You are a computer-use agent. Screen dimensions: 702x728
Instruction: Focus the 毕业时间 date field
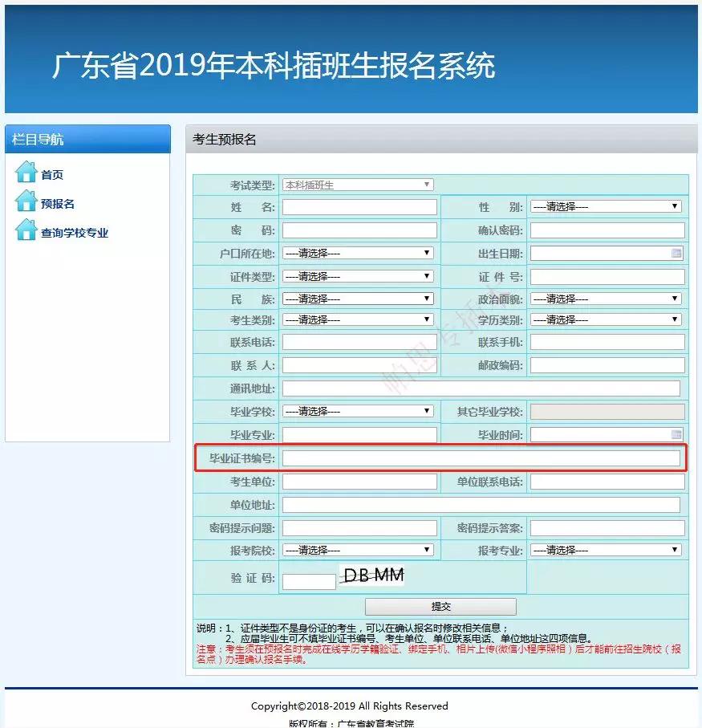click(607, 435)
